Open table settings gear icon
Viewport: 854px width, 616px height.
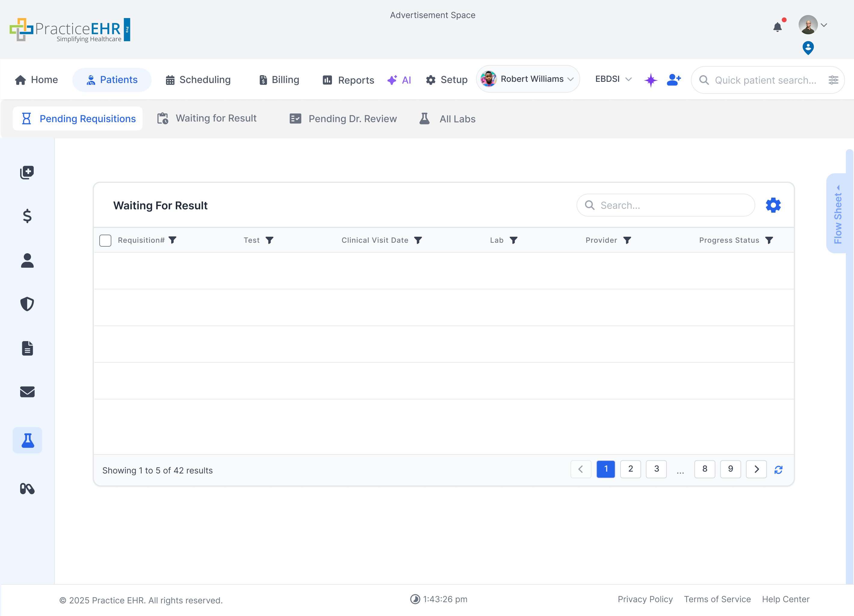pyautogui.click(x=773, y=205)
